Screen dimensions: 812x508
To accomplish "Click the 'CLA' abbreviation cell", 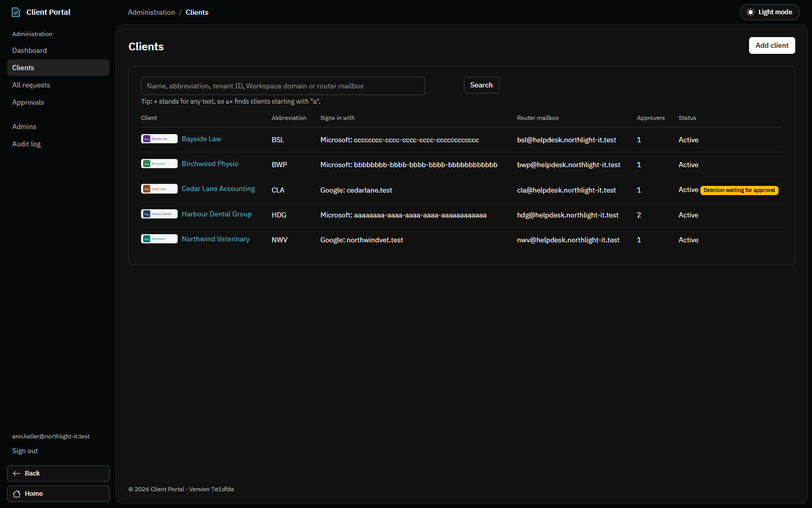I will pyautogui.click(x=278, y=190).
